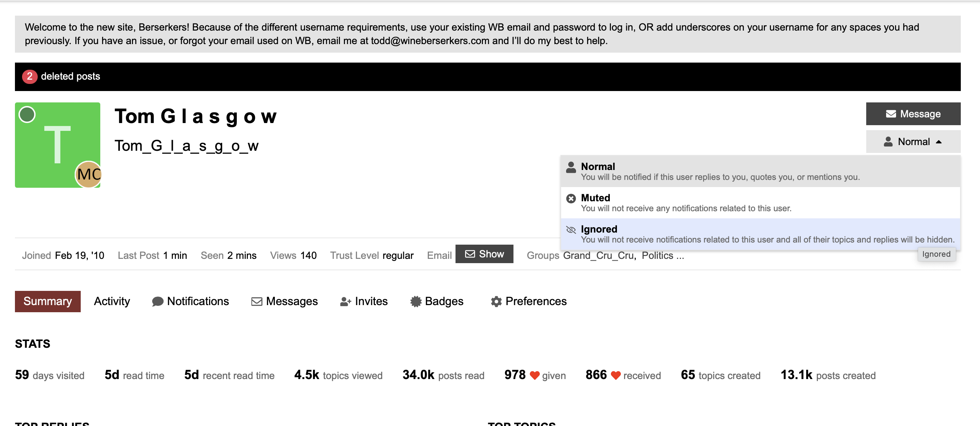Click the Muted circle-x icon
The height and width of the screenshot is (426, 980).
[571, 198]
